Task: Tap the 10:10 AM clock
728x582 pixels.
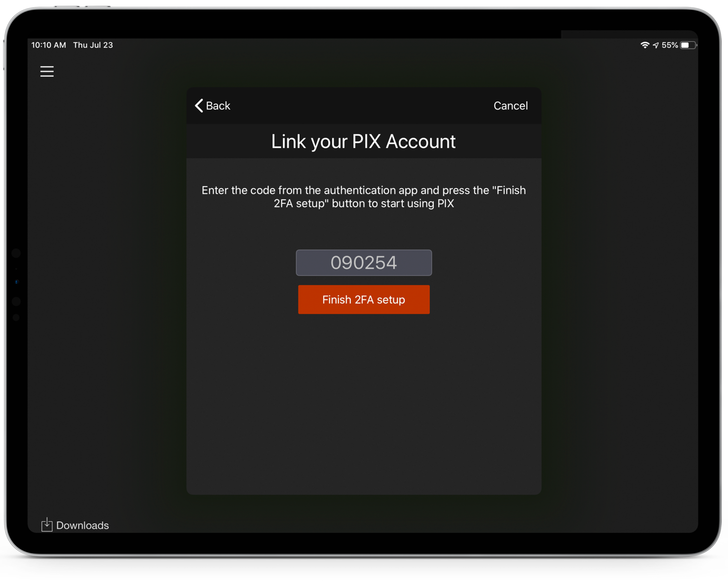Action: tap(49, 45)
